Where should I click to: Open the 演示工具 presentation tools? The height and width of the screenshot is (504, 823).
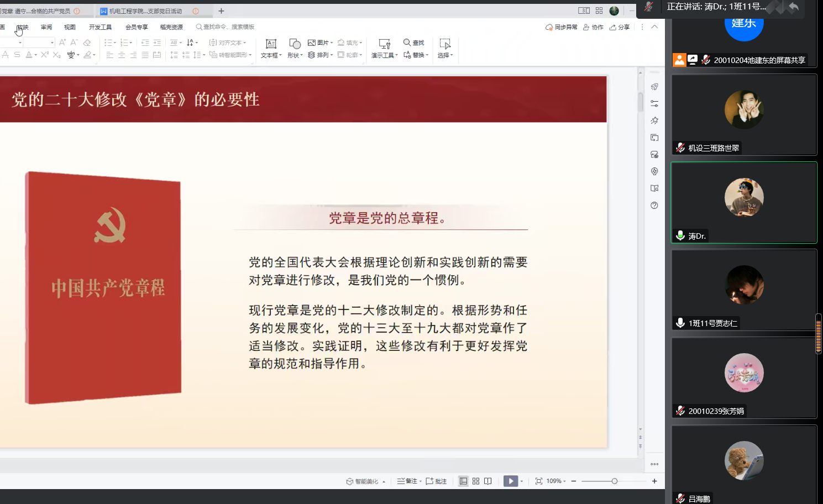coord(384,48)
